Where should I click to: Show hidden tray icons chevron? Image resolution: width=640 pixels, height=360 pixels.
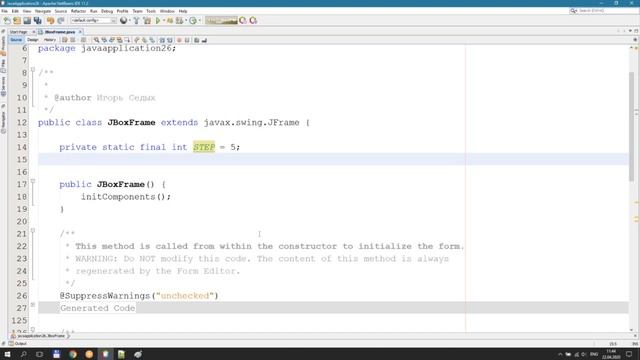tap(560, 354)
